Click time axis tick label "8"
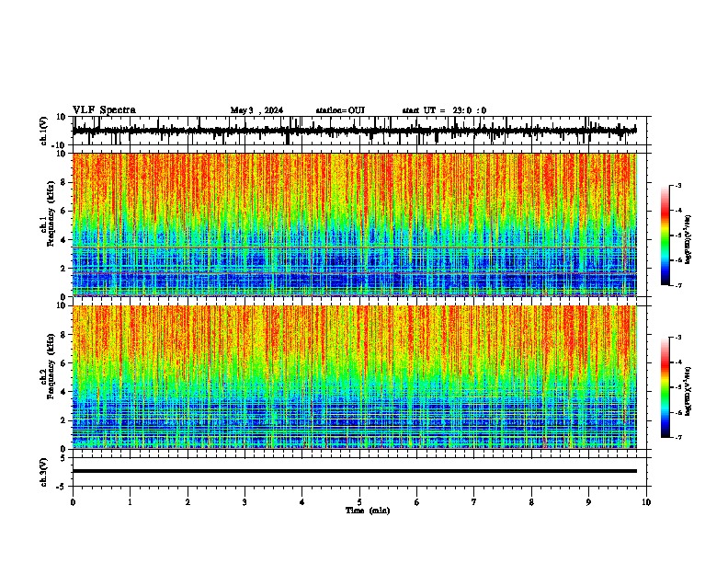Screen dimensions: 728x563 pyautogui.click(x=531, y=502)
